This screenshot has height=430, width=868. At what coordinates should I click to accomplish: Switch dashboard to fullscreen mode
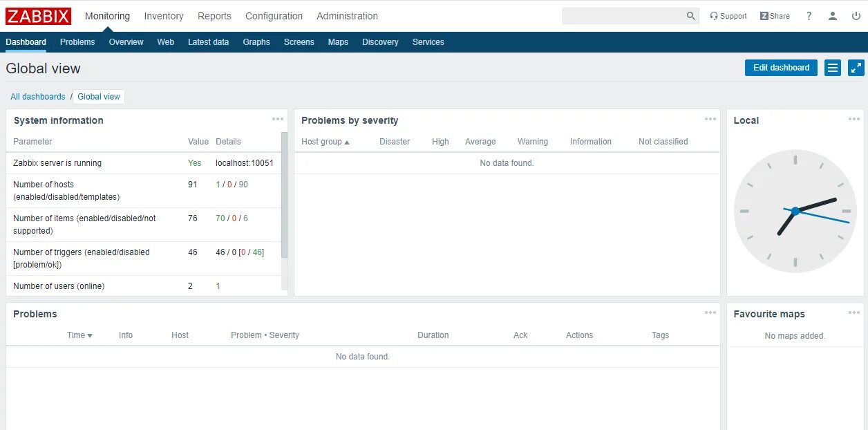[x=856, y=68]
